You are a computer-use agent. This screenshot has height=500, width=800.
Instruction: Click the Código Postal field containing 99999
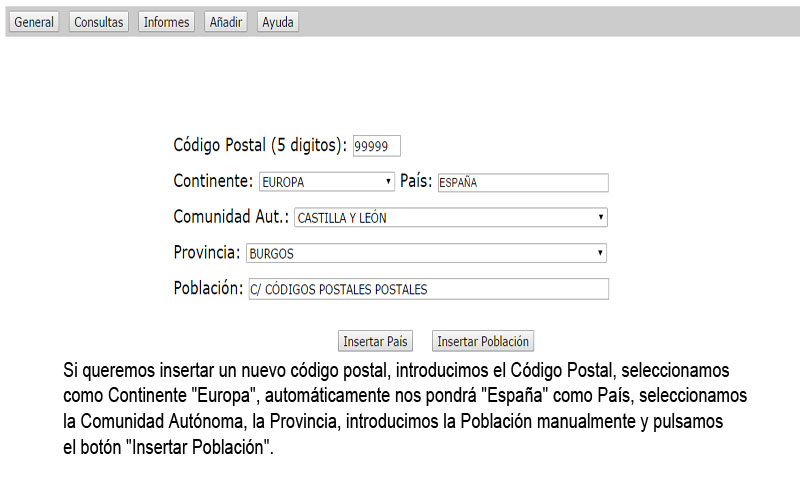377,146
